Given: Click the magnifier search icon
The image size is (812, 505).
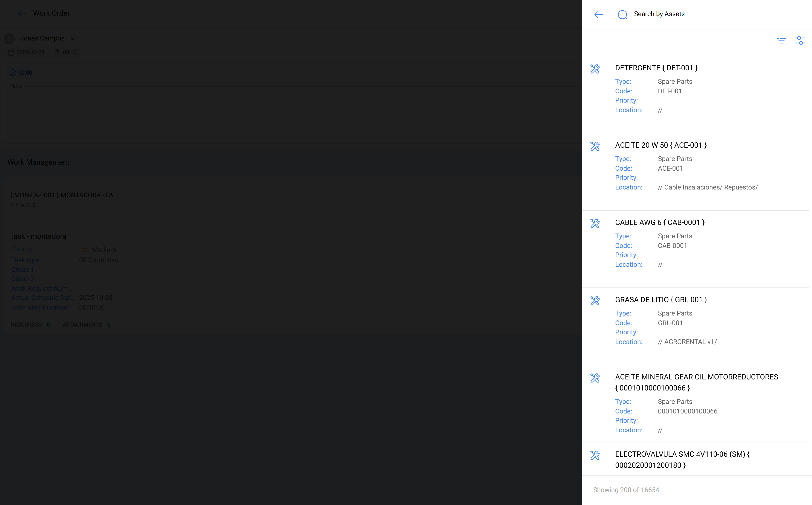Looking at the screenshot, I should click(x=622, y=15).
